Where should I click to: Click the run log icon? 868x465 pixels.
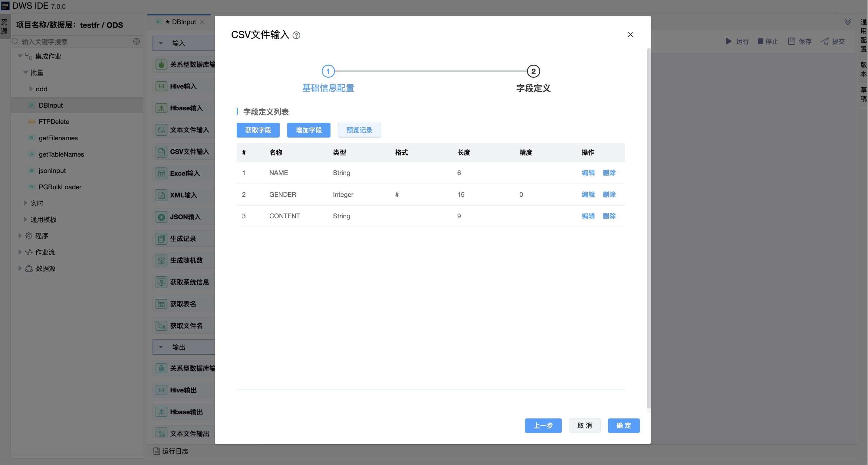click(x=156, y=451)
